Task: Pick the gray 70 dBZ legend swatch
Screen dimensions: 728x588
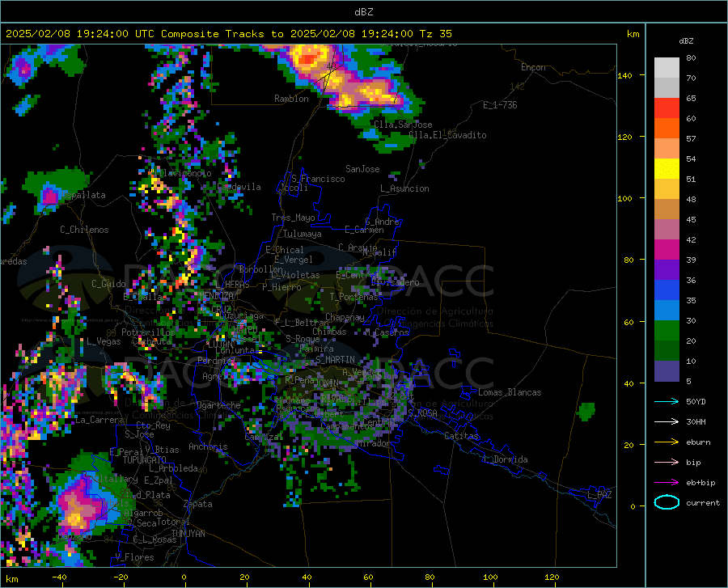Action: [x=667, y=88]
